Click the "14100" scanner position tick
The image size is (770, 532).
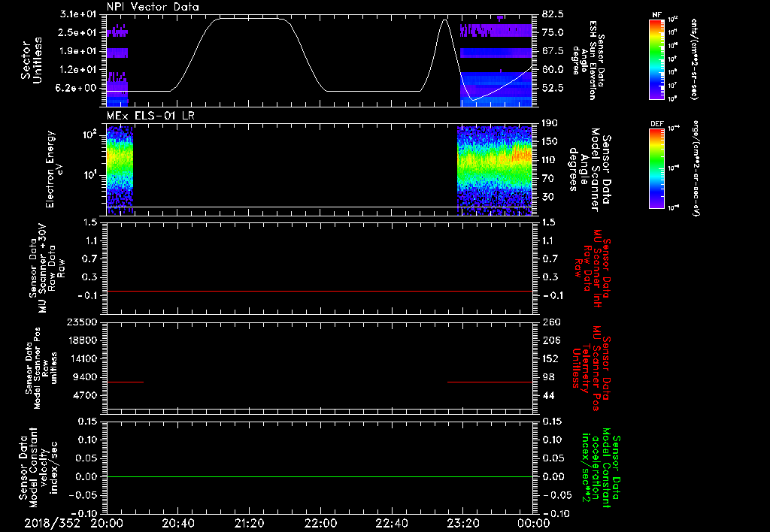pyautogui.click(x=83, y=358)
